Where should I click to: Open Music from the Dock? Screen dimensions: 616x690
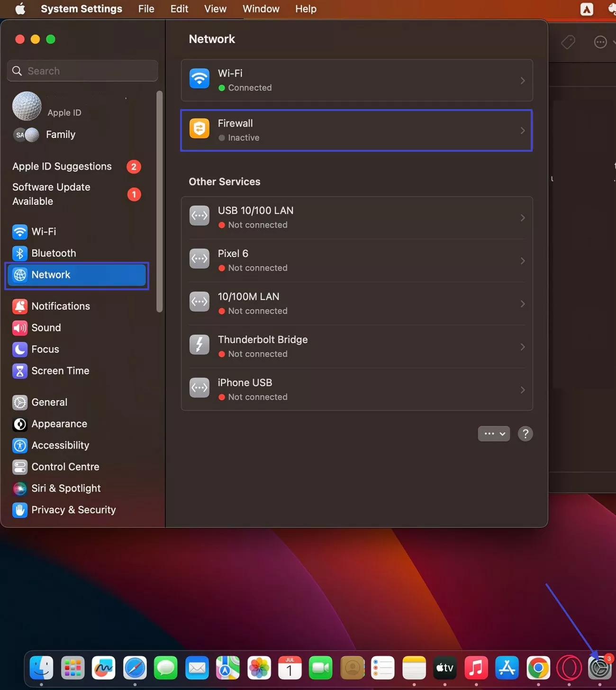click(476, 668)
